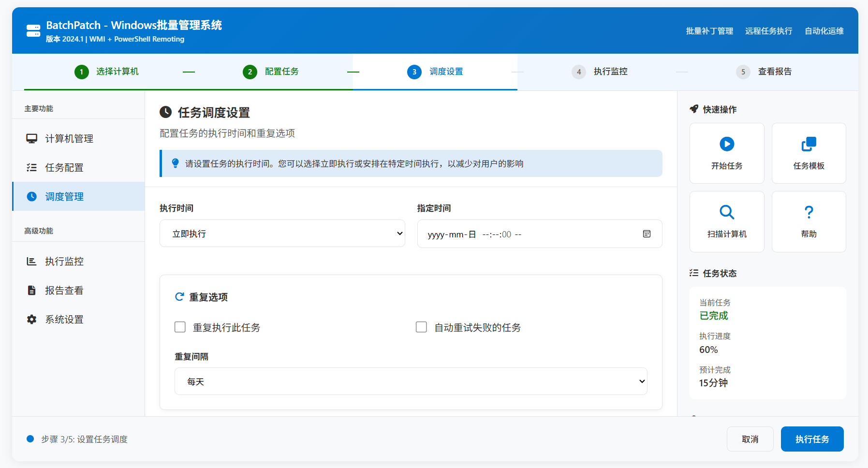Select the 调度设置 step tab
Viewport: 868px width, 468px height.
(x=435, y=72)
